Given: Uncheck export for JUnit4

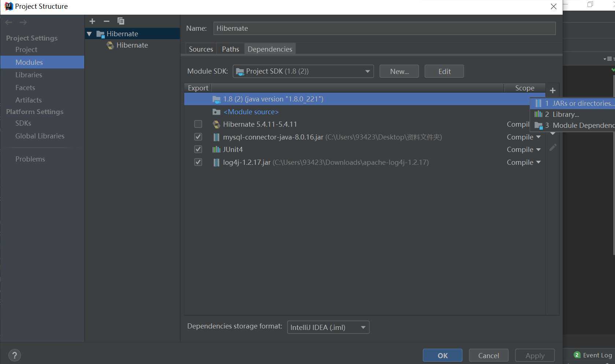Looking at the screenshot, I should [198, 149].
